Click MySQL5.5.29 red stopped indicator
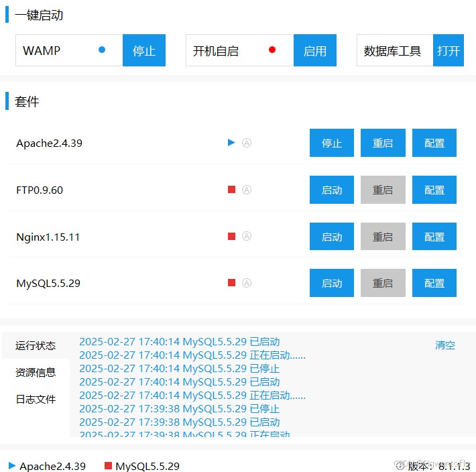The width and height of the screenshot is (476, 472). 231,282
